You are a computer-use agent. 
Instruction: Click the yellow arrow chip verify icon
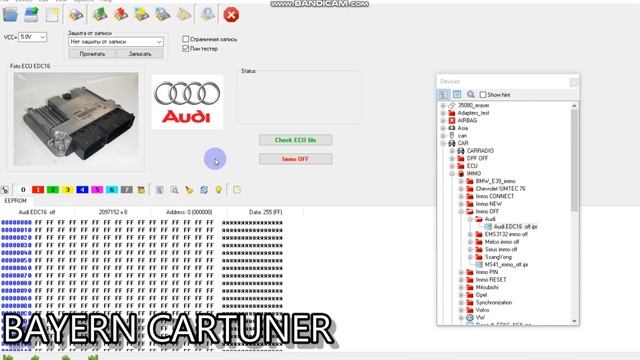coord(141,15)
